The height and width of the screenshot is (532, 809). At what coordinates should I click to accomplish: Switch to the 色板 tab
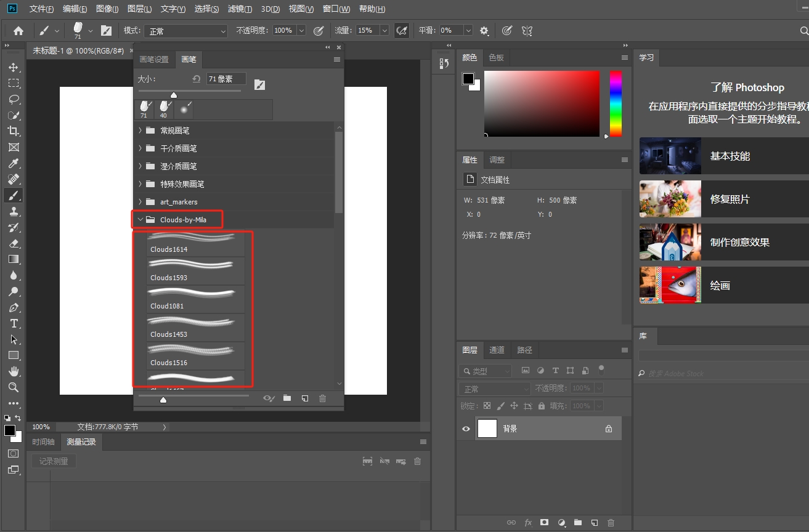[497, 57]
